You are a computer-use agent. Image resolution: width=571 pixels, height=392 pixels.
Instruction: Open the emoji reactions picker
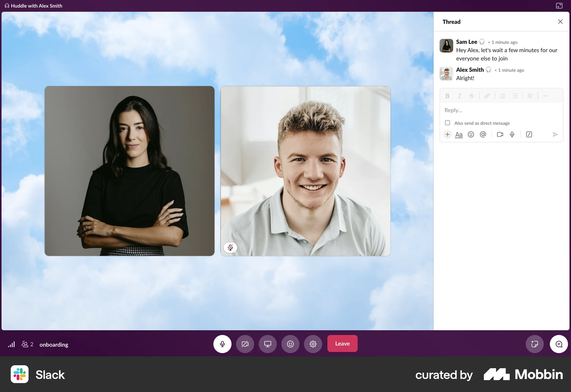click(x=290, y=344)
